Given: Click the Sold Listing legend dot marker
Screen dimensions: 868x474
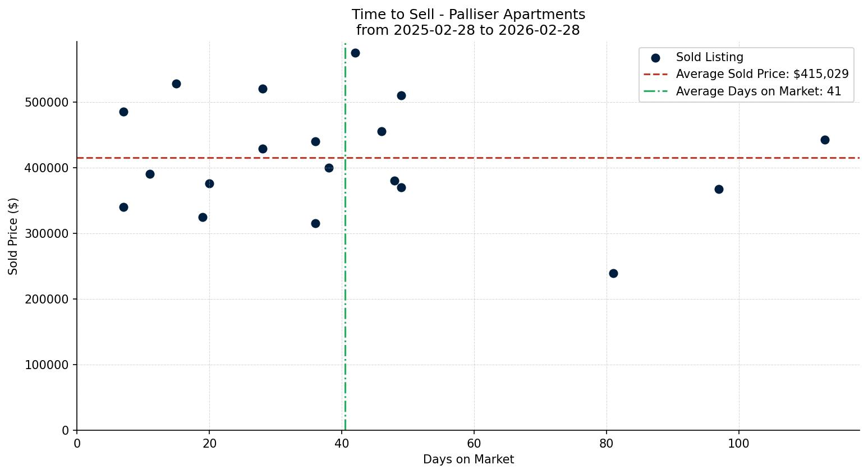Looking at the screenshot, I should [655, 58].
